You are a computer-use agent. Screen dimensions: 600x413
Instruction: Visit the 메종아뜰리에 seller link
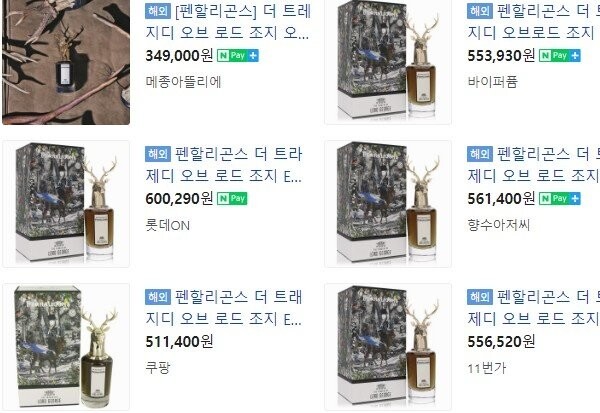point(183,82)
